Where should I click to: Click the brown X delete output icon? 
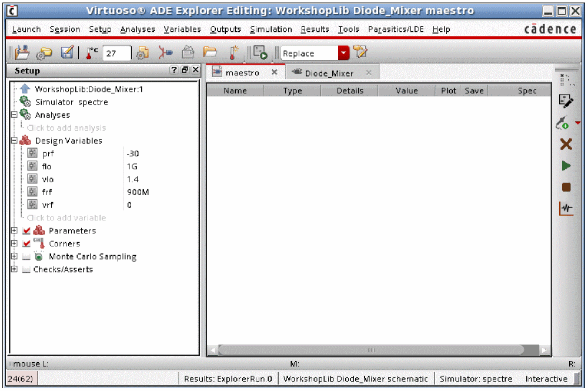566,145
